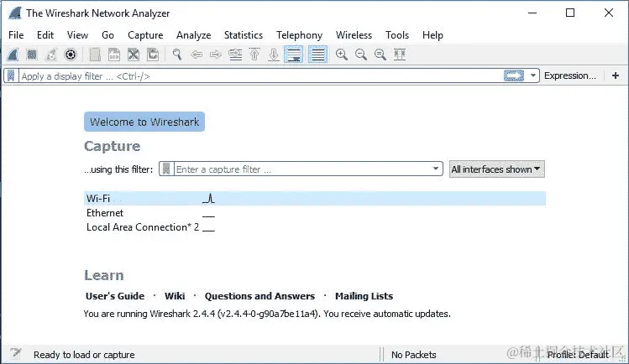Viewport: 629px width, 364px height.
Task: Zoom in on the main window text
Action: coord(342,55)
